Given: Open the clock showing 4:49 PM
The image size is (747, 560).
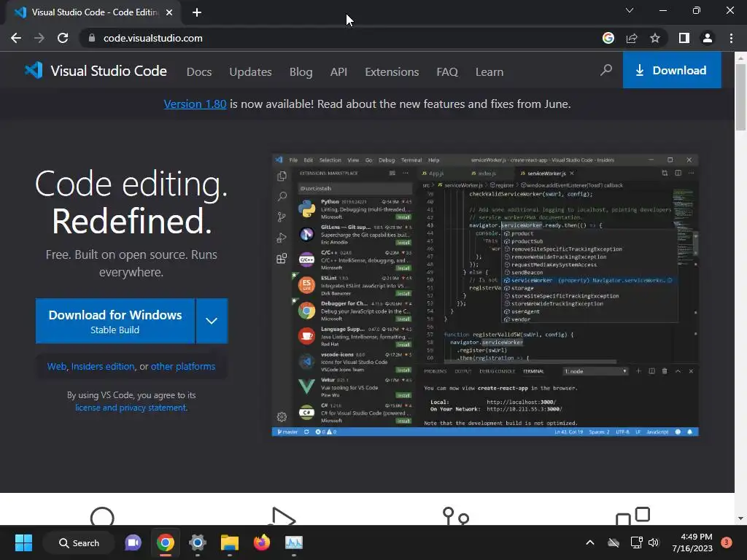Looking at the screenshot, I should coord(692,542).
